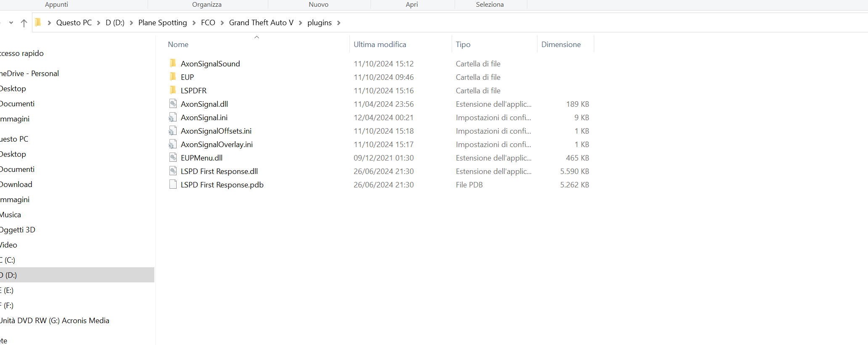
Task: Select the AxonSignalOverlay.ini file icon
Action: tap(173, 144)
